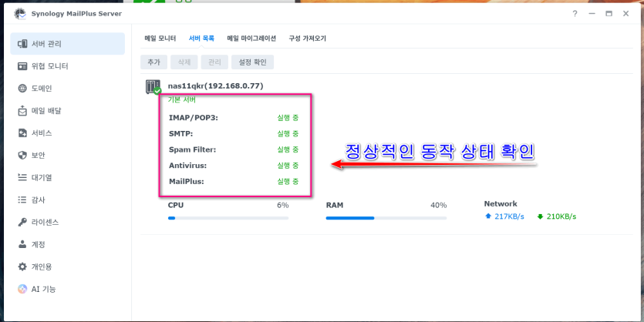Click the 관리 button

[214, 62]
